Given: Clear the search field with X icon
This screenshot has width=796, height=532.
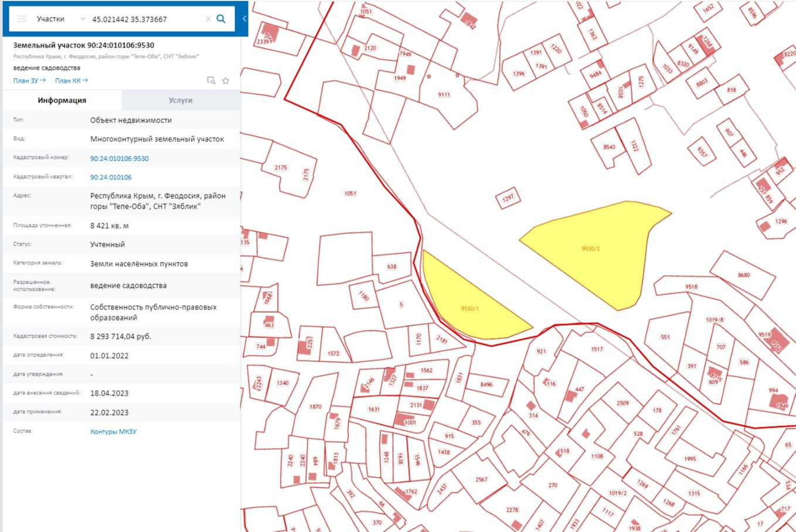Looking at the screenshot, I should pyautogui.click(x=208, y=19).
